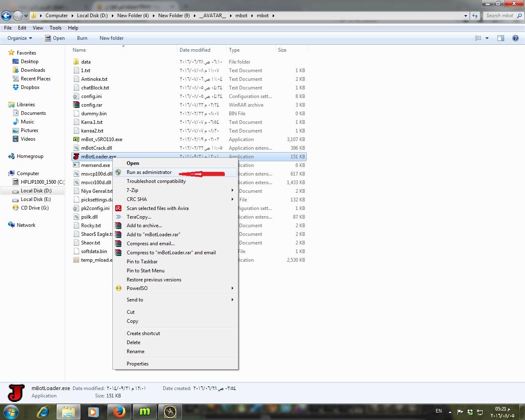Show hidden system tray icons
The height and width of the screenshot is (420, 525).
click(450, 412)
